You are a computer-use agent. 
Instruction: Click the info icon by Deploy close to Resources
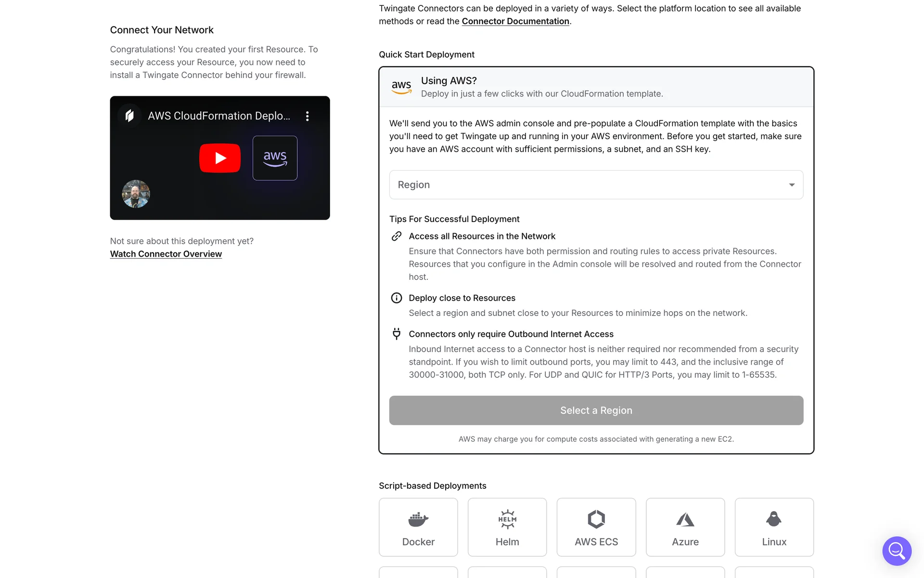tap(396, 298)
